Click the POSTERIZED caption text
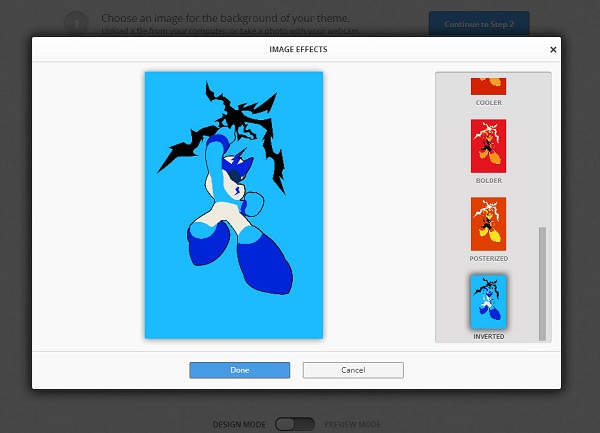This screenshot has height=433, width=600. [488, 258]
